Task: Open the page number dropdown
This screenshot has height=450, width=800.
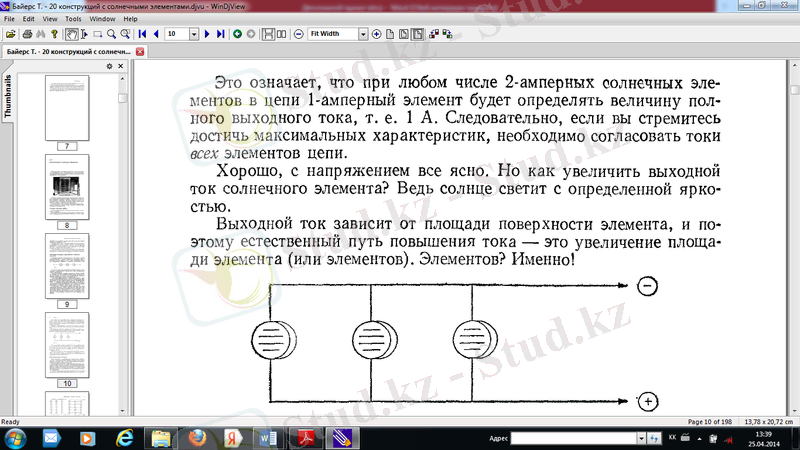Action: pos(194,33)
